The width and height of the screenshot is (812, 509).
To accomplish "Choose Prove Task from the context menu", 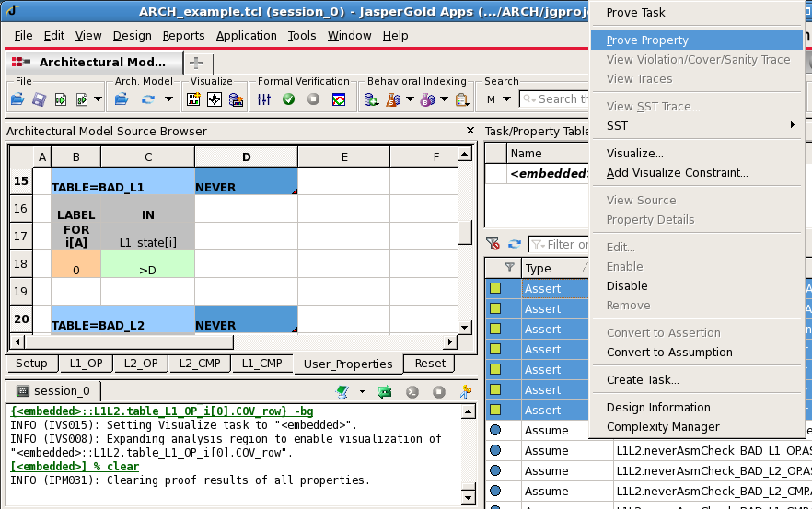I will 697,13.
